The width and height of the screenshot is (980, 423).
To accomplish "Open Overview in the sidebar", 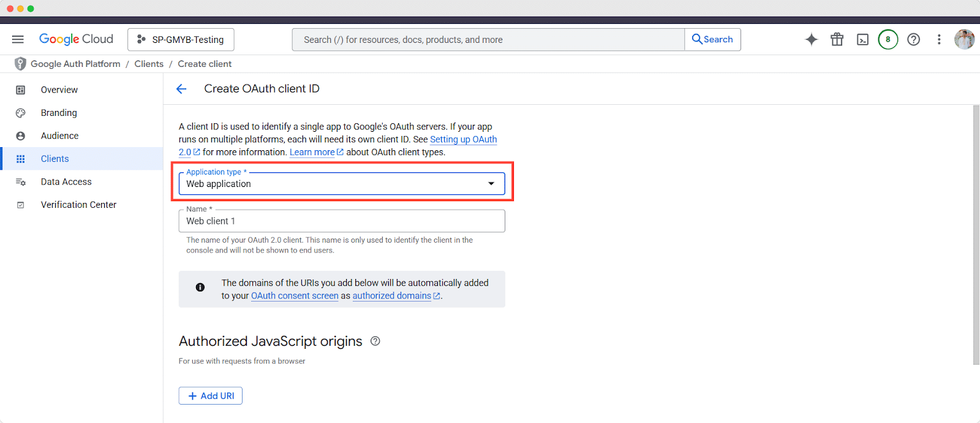I will tap(81, 90).
